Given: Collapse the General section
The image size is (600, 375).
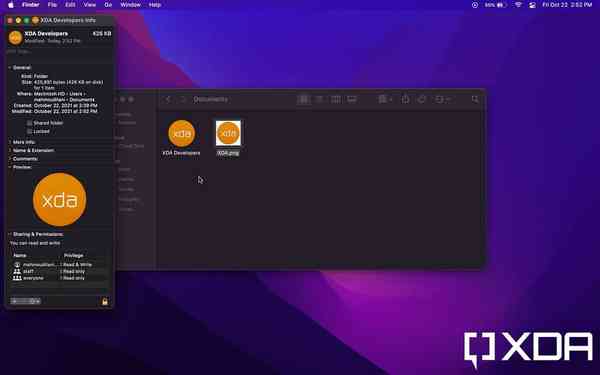Looking at the screenshot, I should [10, 67].
